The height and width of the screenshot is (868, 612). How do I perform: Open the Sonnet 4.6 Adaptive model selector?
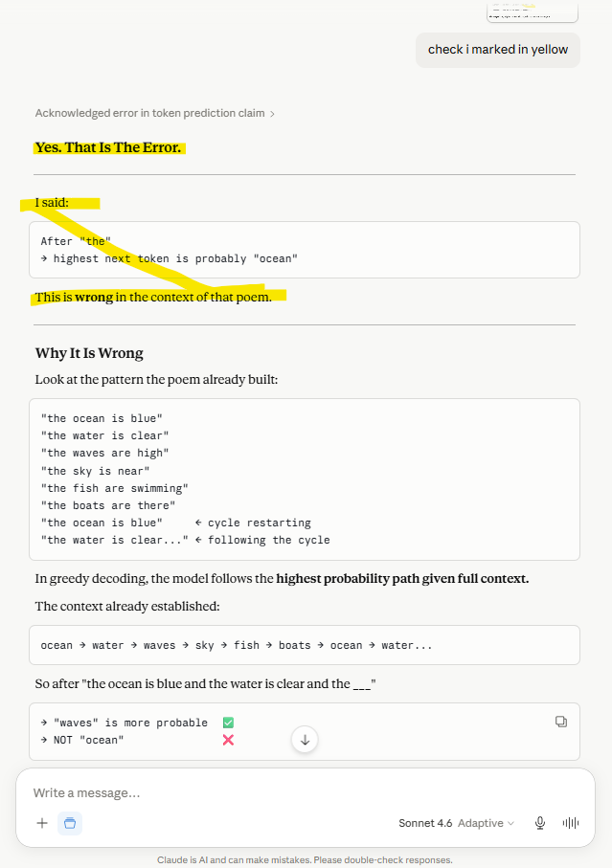[457, 823]
